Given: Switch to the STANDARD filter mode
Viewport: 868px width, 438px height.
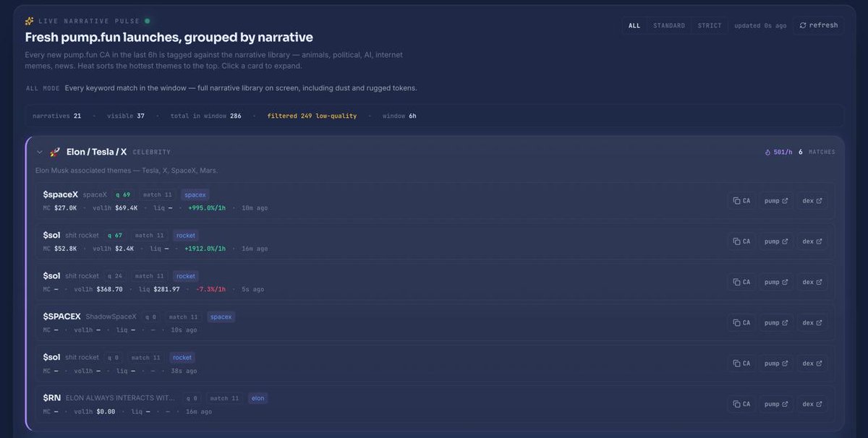Looking at the screenshot, I should click(x=669, y=25).
